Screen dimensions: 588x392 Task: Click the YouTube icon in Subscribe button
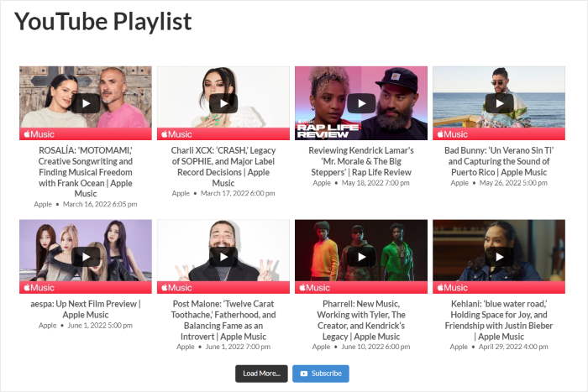point(304,374)
